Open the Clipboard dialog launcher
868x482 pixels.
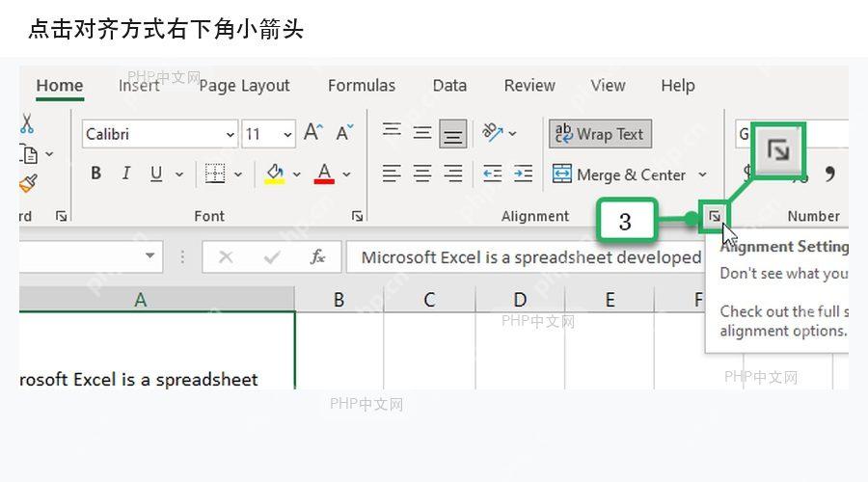[61, 216]
